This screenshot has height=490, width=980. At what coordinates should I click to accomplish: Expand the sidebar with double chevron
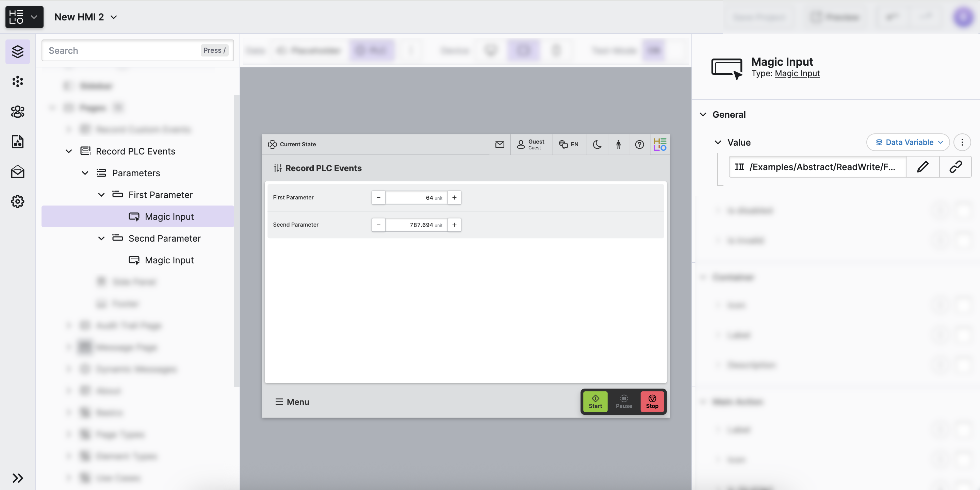17,478
